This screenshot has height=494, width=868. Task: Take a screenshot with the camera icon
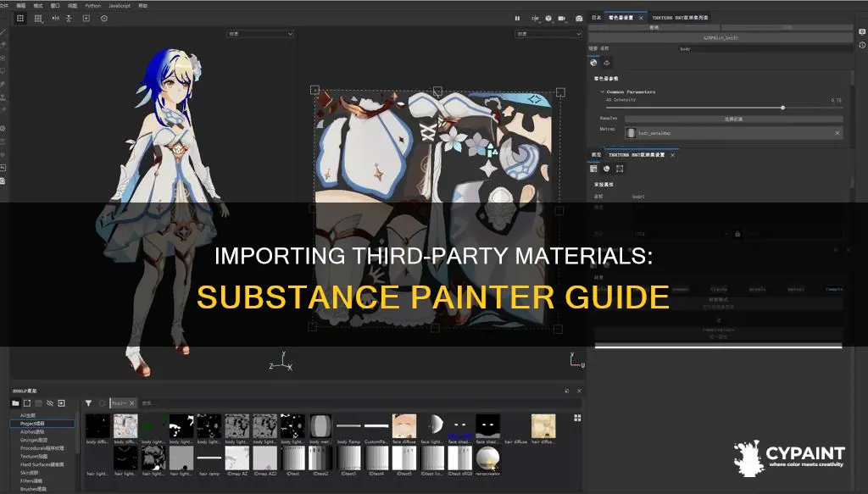(579, 19)
